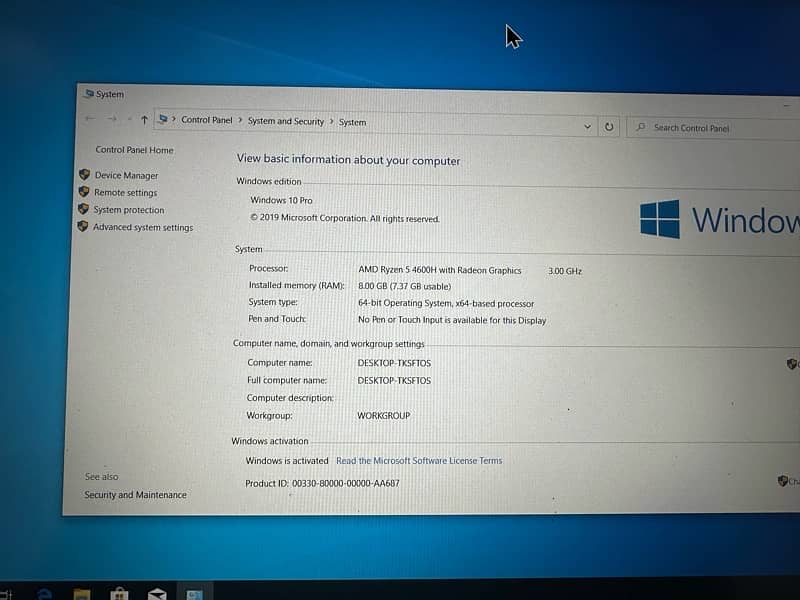Click the Up arrow navigation button

pyautogui.click(x=144, y=120)
